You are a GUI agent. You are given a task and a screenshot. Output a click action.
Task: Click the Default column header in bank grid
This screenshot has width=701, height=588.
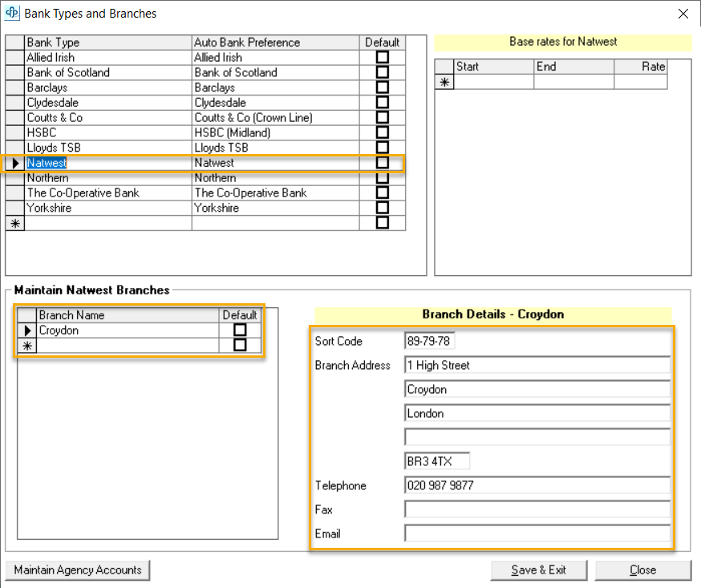(383, 43)
